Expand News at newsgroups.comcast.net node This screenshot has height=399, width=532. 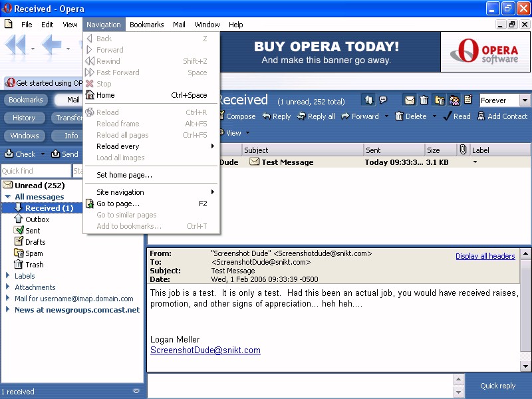tap(7, 309)
